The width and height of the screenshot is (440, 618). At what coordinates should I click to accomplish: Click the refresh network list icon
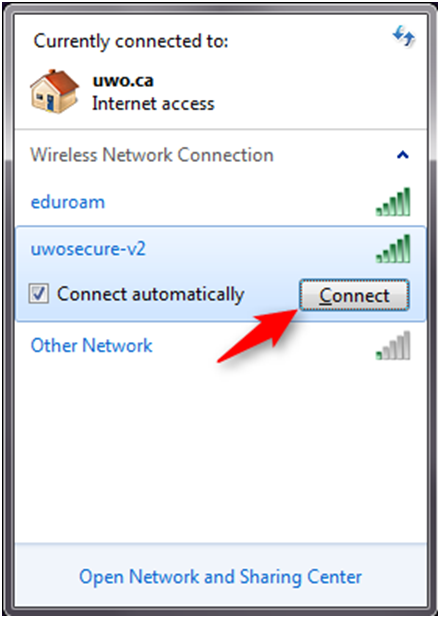pos(403,36)
